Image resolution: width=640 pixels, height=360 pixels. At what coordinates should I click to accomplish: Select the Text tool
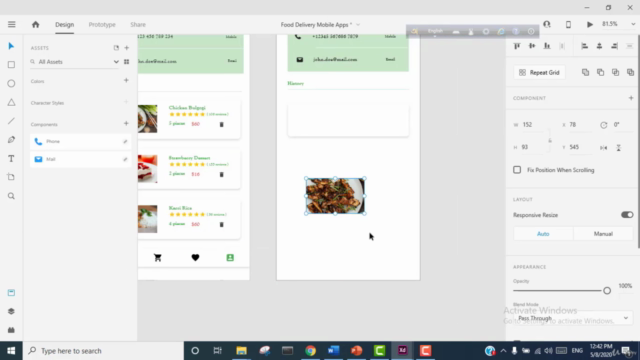point(11,158)
